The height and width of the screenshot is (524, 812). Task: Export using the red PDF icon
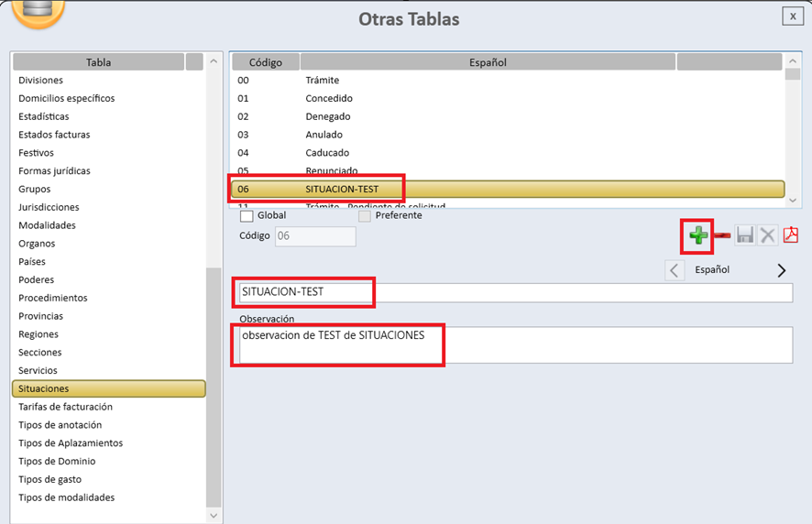pyautogui.click(x=790, y=236)
